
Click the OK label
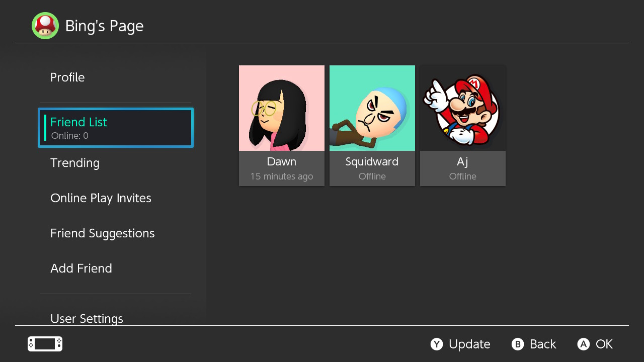(x=604, y=344)
